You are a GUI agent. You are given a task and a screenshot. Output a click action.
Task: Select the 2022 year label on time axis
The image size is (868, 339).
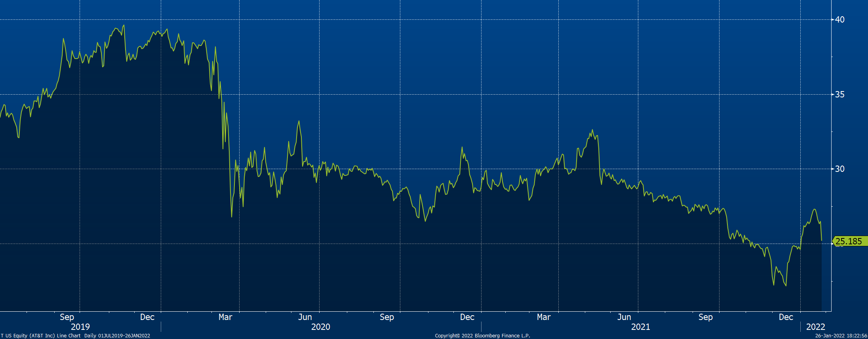click(815, 327)
